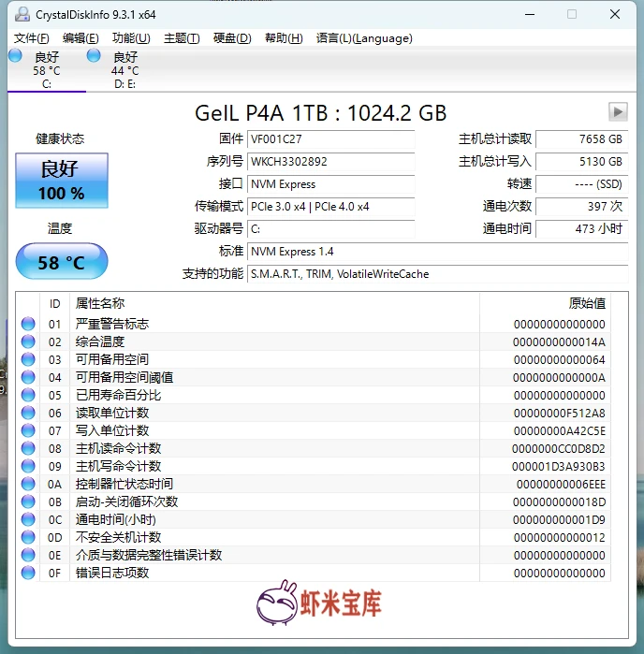Click the CrystalDiskInfo app icon in title bar

(22, 15)
